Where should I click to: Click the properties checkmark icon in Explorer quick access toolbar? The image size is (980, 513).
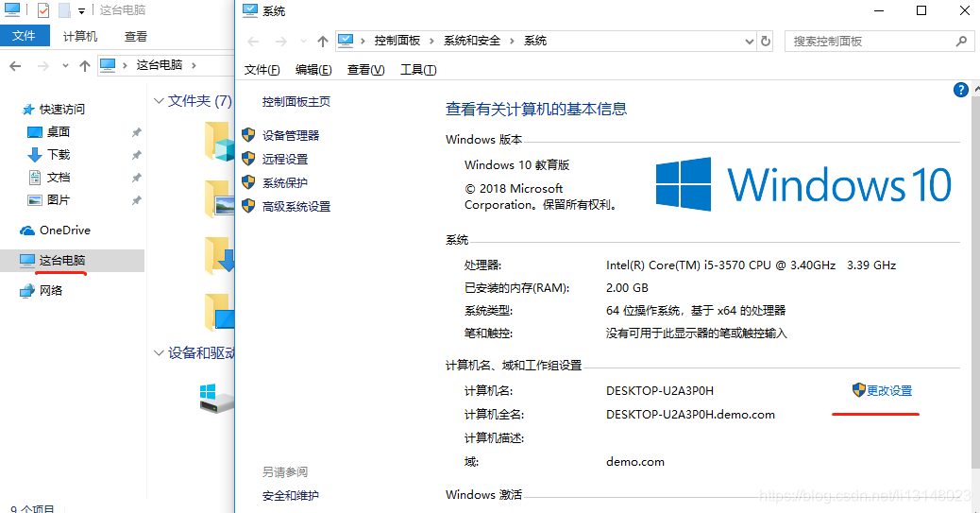43,10
